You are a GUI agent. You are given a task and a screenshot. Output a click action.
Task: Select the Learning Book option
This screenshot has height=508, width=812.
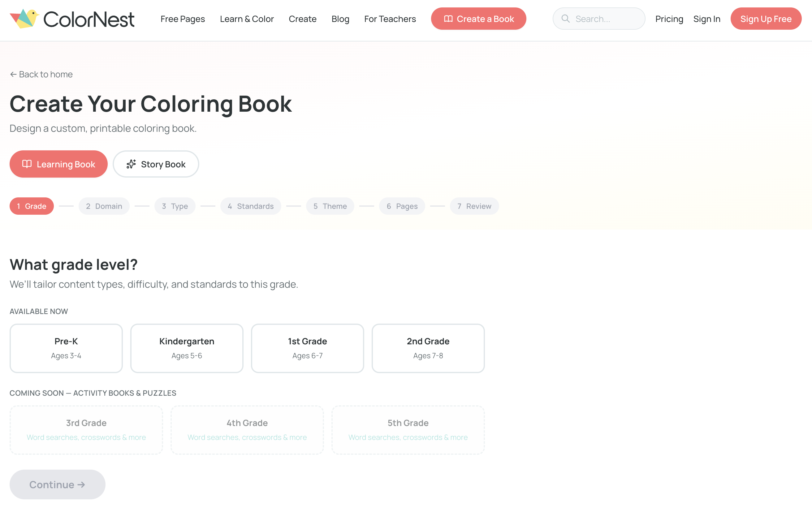point(58,164)
